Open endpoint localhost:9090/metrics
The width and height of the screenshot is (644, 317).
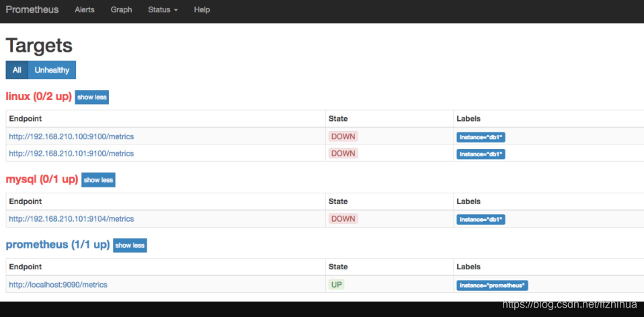point(58,285)
